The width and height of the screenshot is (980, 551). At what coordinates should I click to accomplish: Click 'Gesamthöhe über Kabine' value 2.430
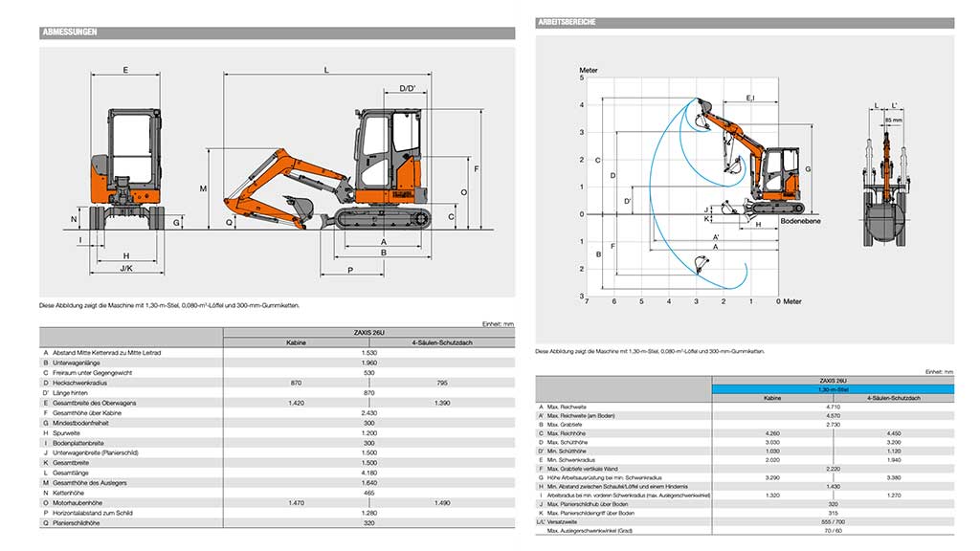point(368,413)
